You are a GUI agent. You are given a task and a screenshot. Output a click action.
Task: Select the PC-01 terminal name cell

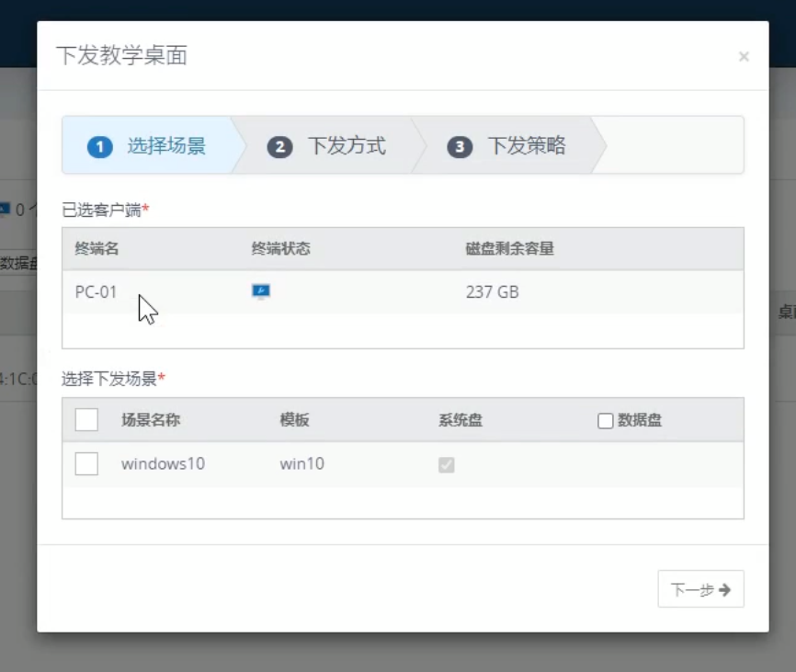point(97,292)
